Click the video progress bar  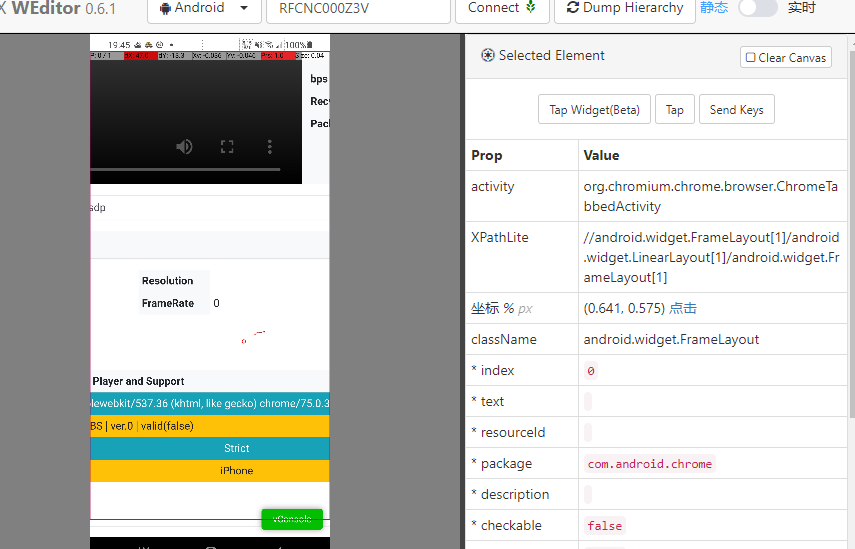(x=185, y=170)
